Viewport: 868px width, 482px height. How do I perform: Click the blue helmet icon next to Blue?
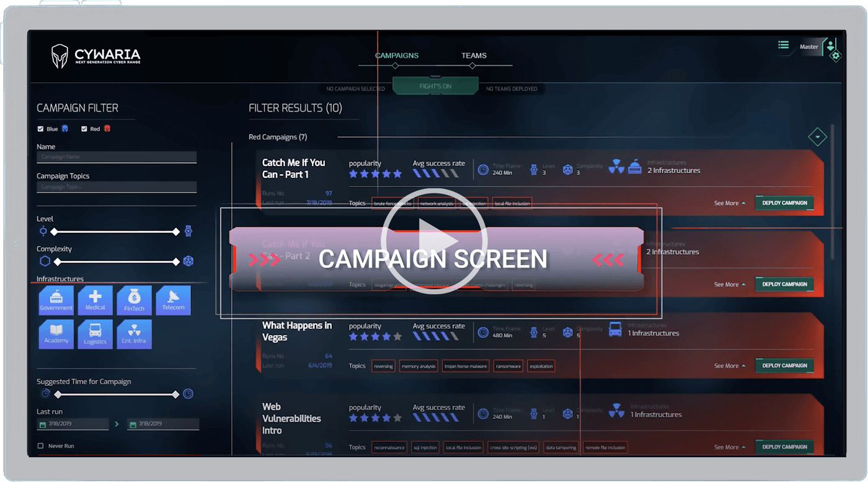coord(65,129)
